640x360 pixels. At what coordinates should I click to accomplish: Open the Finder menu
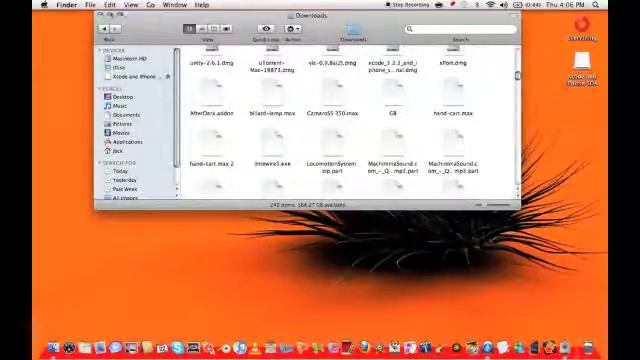67,5
